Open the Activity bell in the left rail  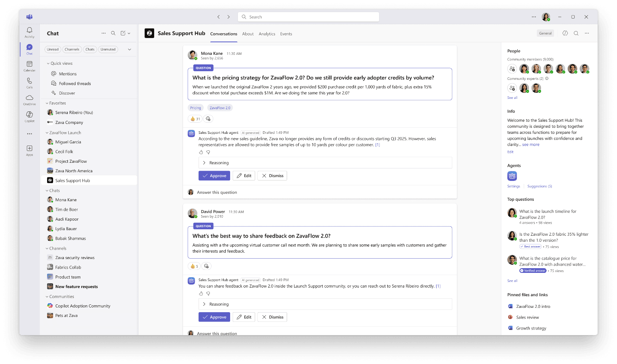coord(29,30)
